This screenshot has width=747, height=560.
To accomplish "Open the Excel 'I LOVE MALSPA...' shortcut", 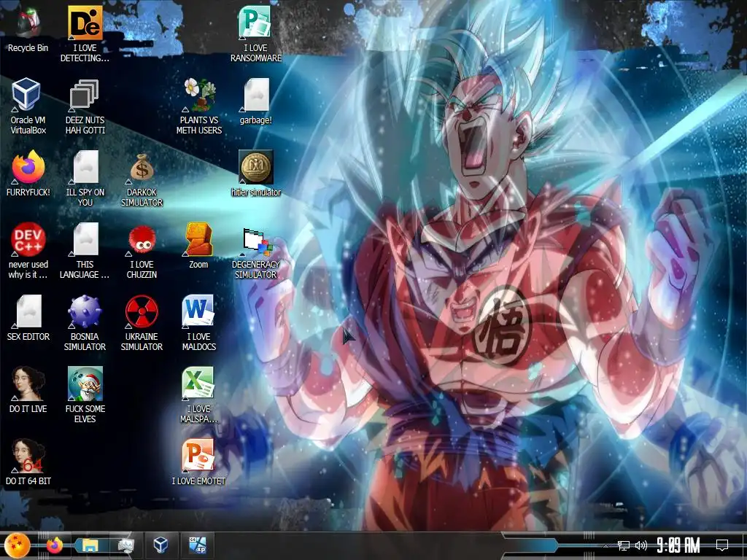I will tap(198, 384).
